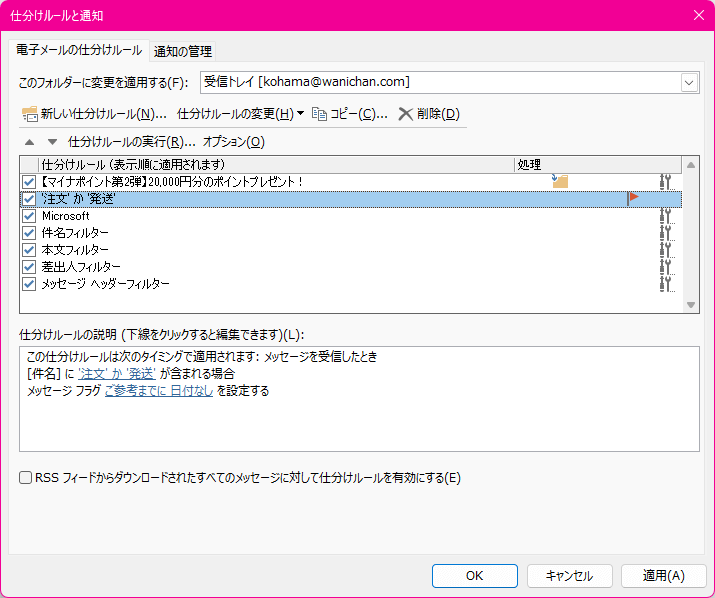Click tools icon in メッセージ ヘッダーフィルター row
This screenshot has height=598, width=715.
tap(667, 283)
